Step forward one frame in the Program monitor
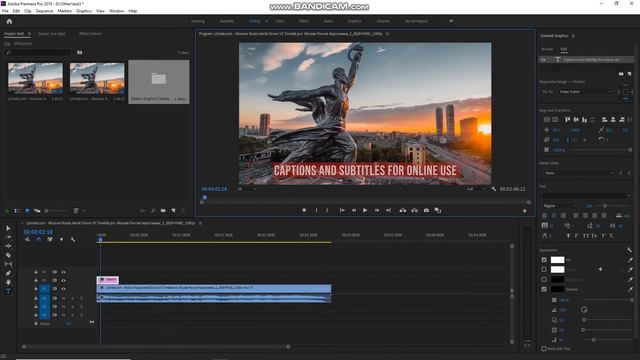 [377, 210]
